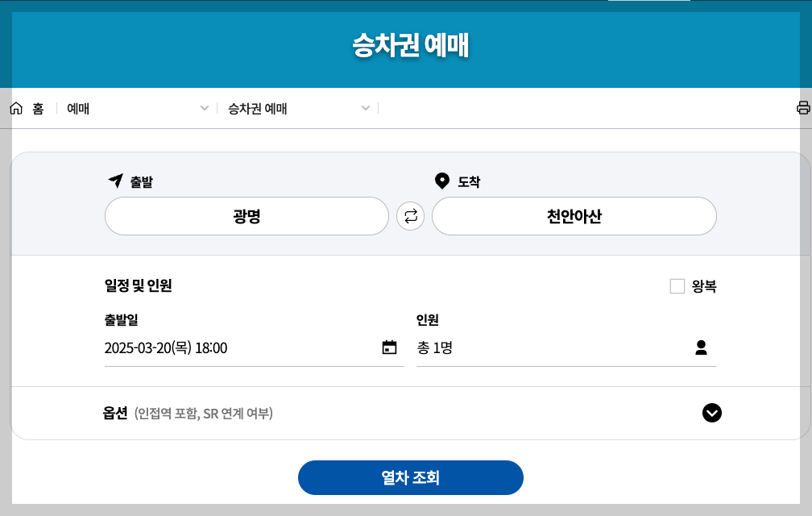Click the home icon in the breadcrumb
The width and height of the screenshot is (812, 516).
[15, 108]
